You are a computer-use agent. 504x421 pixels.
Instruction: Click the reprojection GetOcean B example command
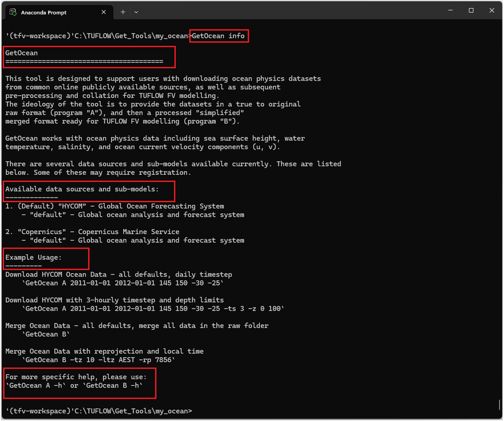(x=98, y=360)
